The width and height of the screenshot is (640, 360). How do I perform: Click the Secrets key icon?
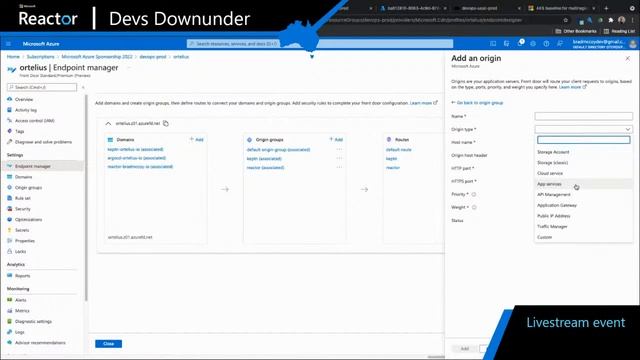[x=9, y=230]
